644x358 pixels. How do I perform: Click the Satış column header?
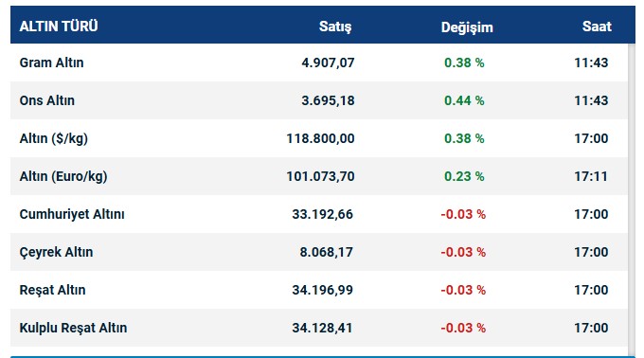[335, 27]
